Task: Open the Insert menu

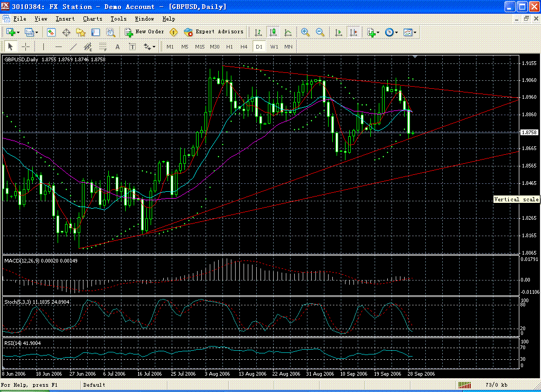Action: tap(65, 18)
